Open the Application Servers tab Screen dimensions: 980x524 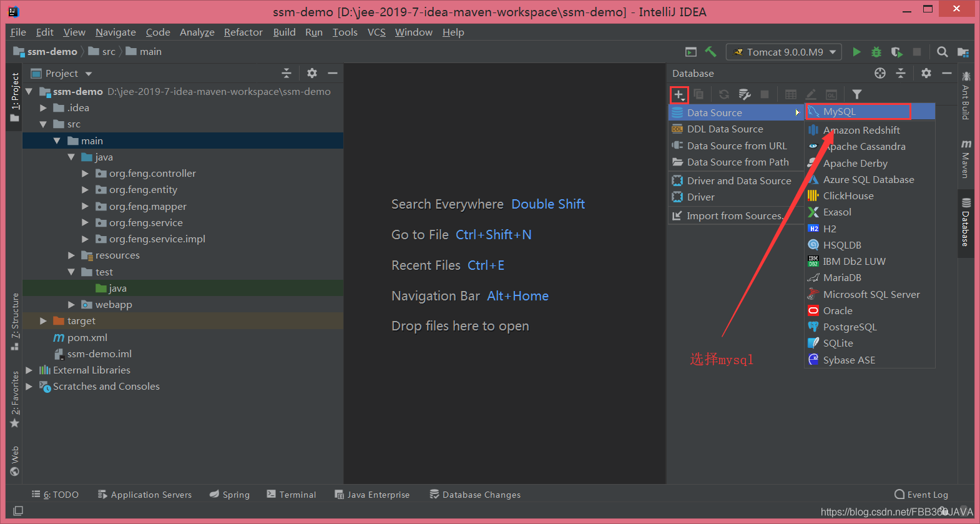pos(145,494)
